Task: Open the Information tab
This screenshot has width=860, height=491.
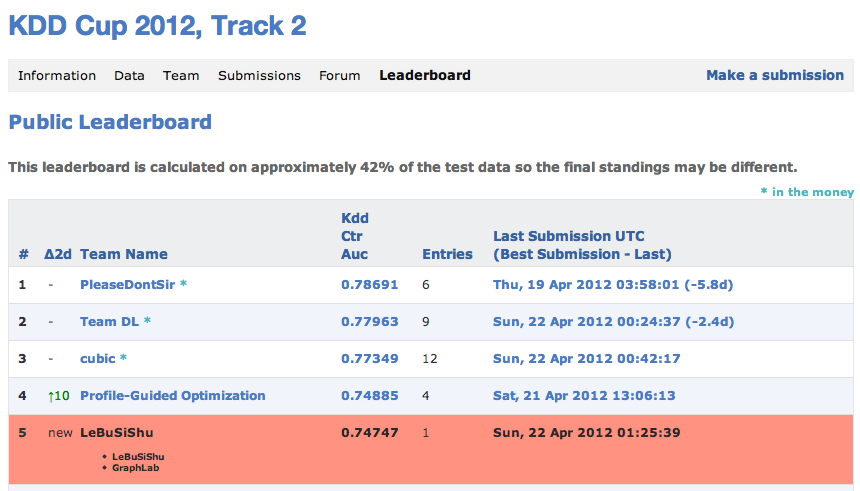Action: coord(57,75)
